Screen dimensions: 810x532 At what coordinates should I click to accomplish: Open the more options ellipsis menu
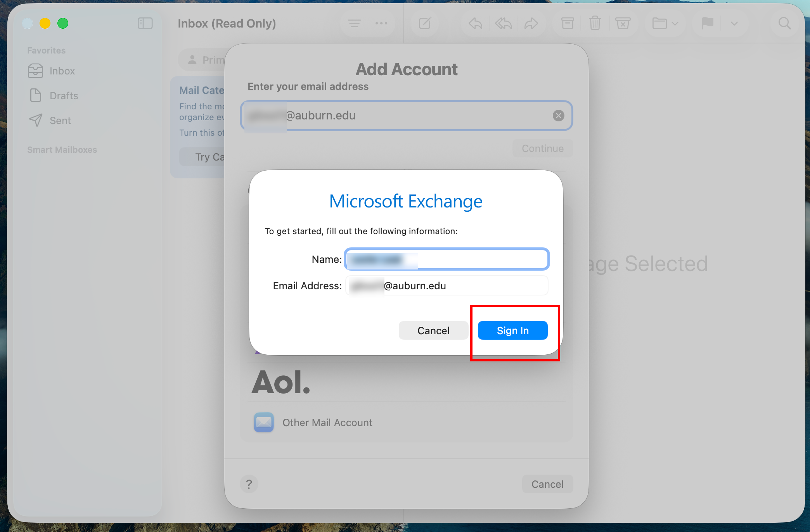click(x=381, y=23)
